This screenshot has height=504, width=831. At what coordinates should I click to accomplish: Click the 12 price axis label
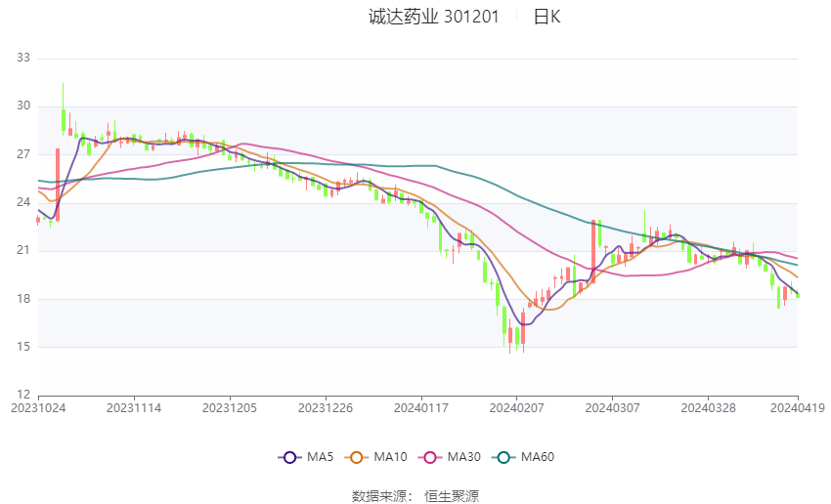pyautogui.click(x=23, y=395)
